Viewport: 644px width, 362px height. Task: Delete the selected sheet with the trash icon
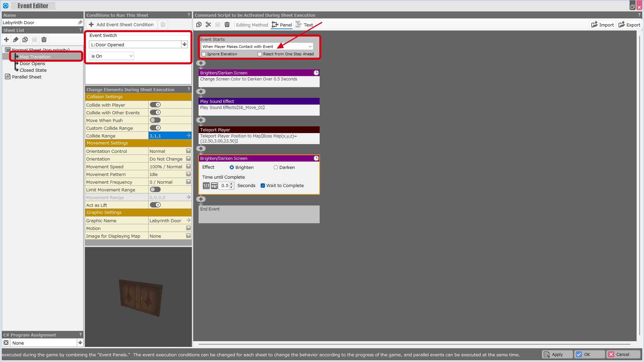click(x=44, y=40)
